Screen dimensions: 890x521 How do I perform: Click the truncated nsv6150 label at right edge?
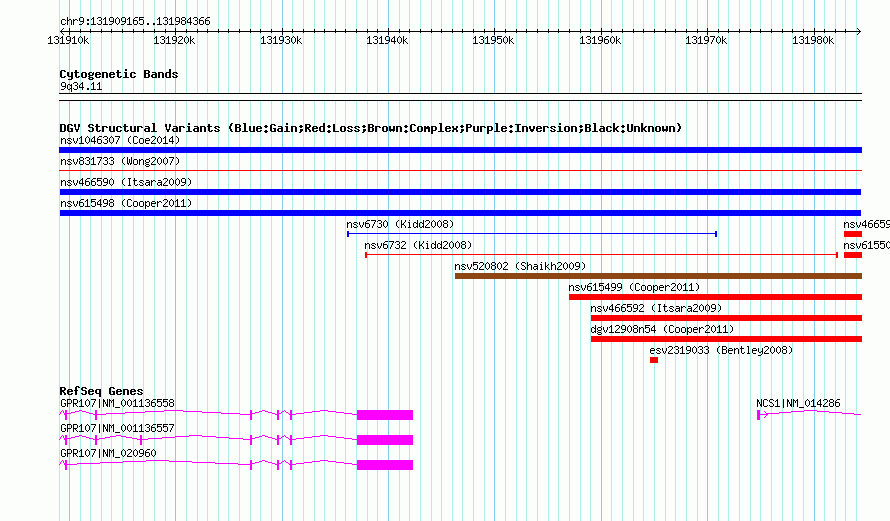pyautogui.click(x=866, y=245)
